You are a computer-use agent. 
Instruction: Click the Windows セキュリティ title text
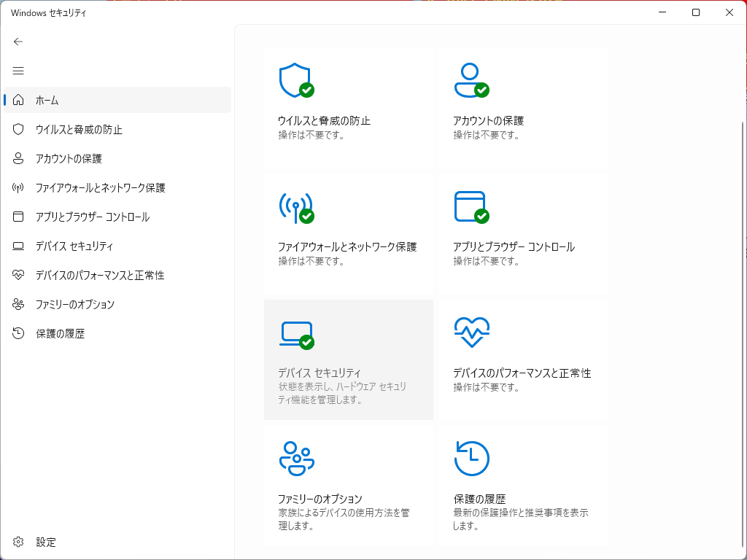[49, 13]
